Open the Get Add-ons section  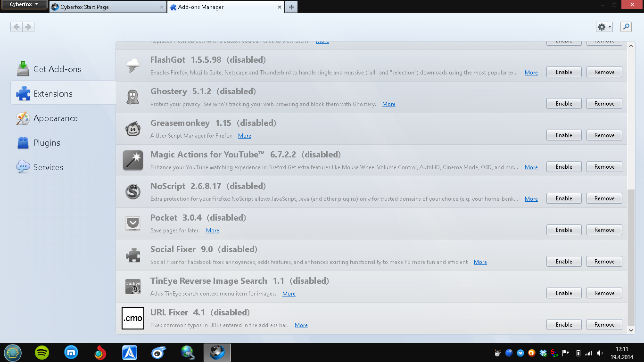click(63, 69)
